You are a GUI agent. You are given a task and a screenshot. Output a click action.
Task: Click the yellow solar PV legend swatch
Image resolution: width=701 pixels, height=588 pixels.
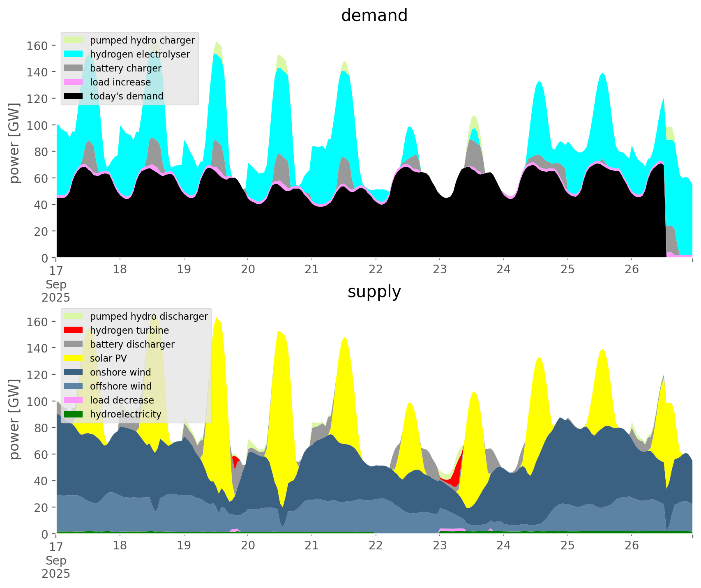coord(74,358)
